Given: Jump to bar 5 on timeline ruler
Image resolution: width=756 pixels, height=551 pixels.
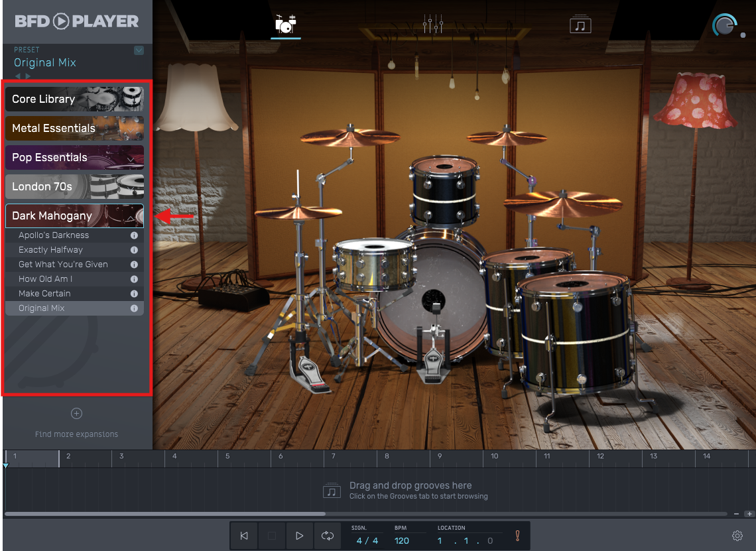Looking at the screenshot, I should pyautogui.click(x=227, y=456).
